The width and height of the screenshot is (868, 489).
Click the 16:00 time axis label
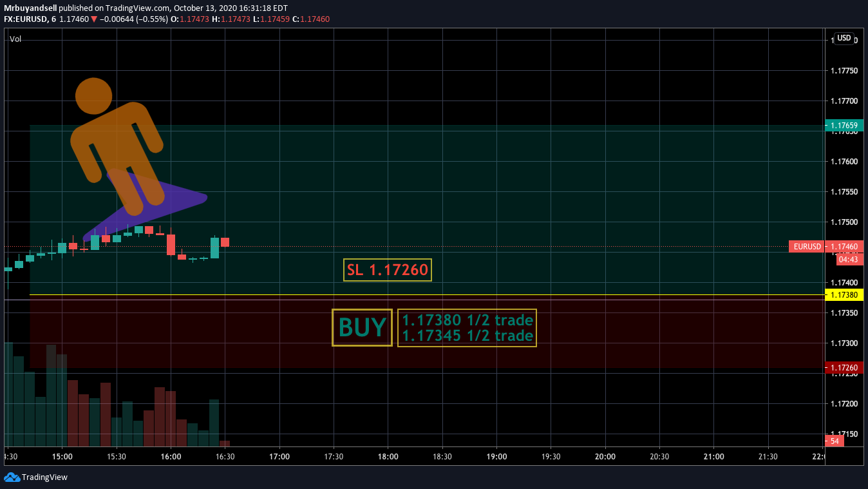(171, 457)
